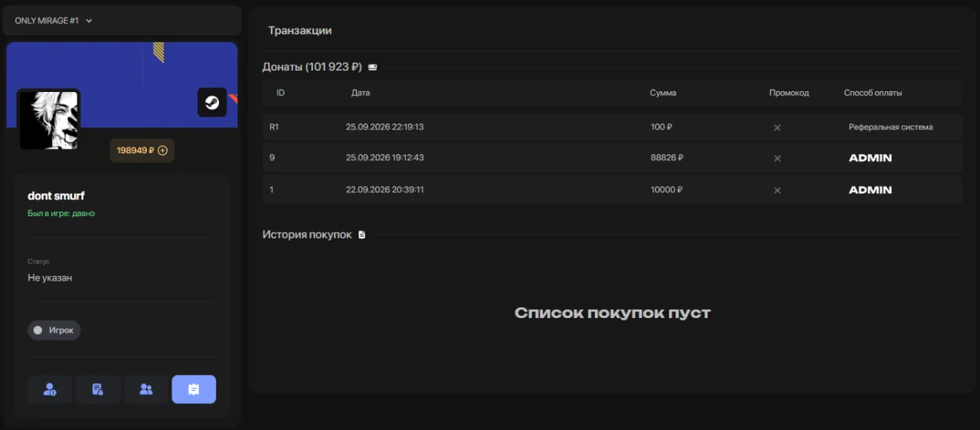Click the История покупок heading
The height and width of the screenshot is (430, 980).
click(307, 235)
